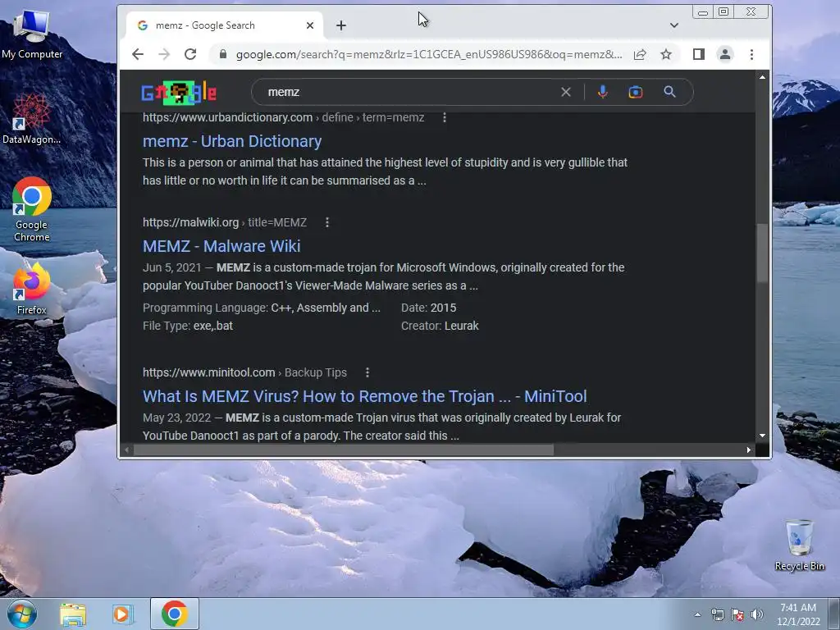840x630 pixels.
Task: Open the volume speaker tray icon
Action: (757, 614)
